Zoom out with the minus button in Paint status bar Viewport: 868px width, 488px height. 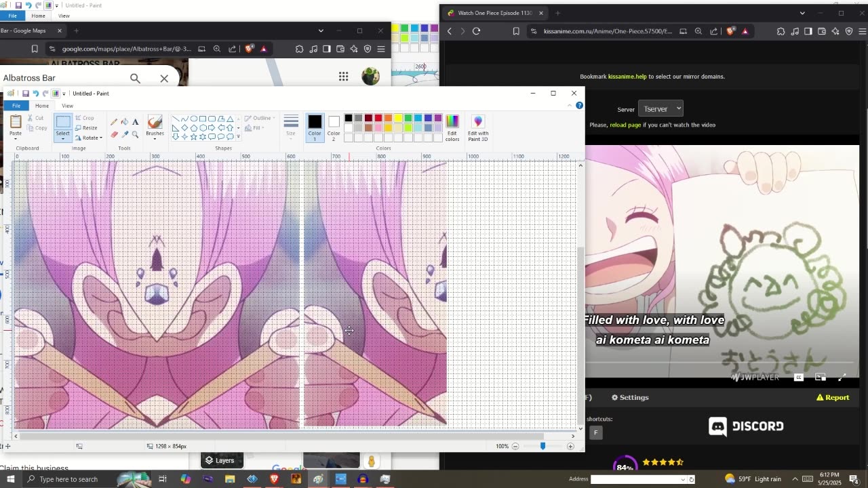point(515,446)
